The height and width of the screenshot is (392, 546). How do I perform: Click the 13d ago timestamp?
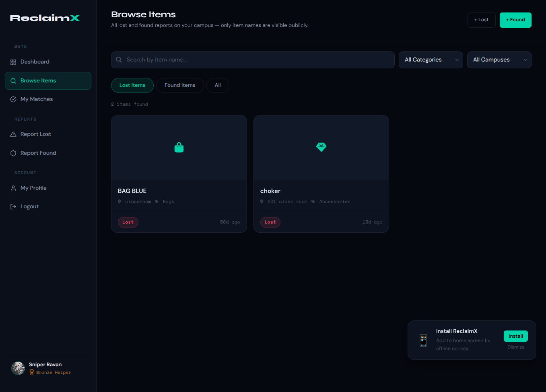tap(373, 222)
